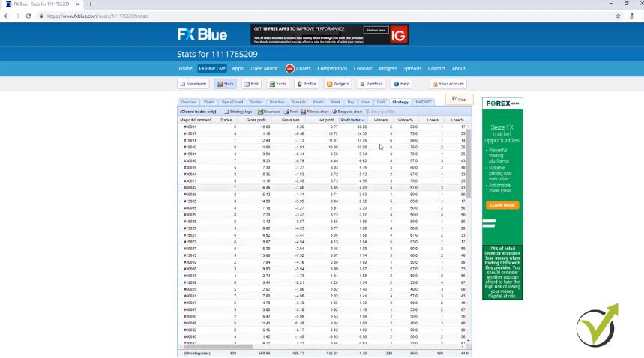The image size is (644, 358).
Task: Open Your account button
Action: 448,84
